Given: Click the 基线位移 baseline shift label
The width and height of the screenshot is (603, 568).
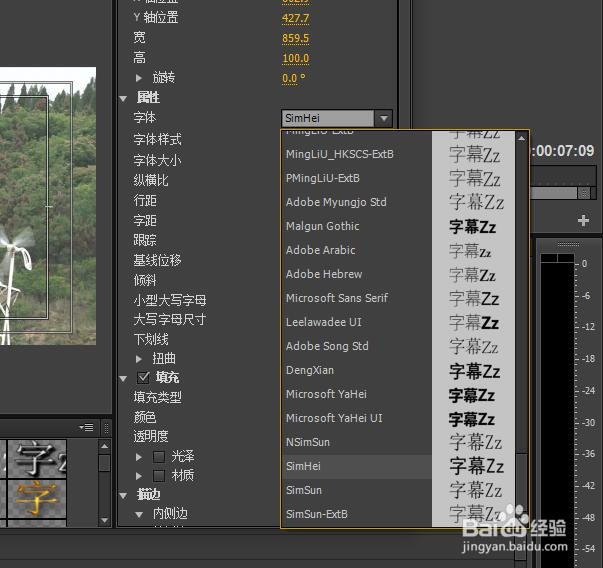Looking at the screenshot, I should click(x=157, y=260).
